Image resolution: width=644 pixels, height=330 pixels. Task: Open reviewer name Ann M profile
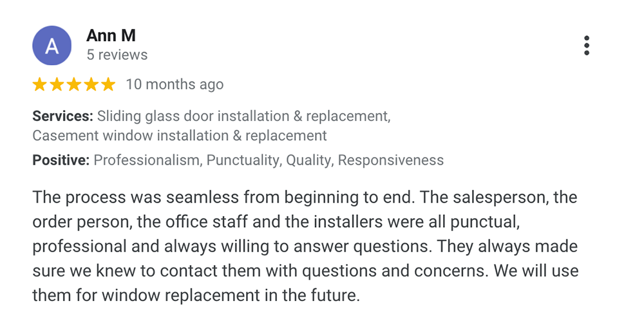click(x=111, y=36)
